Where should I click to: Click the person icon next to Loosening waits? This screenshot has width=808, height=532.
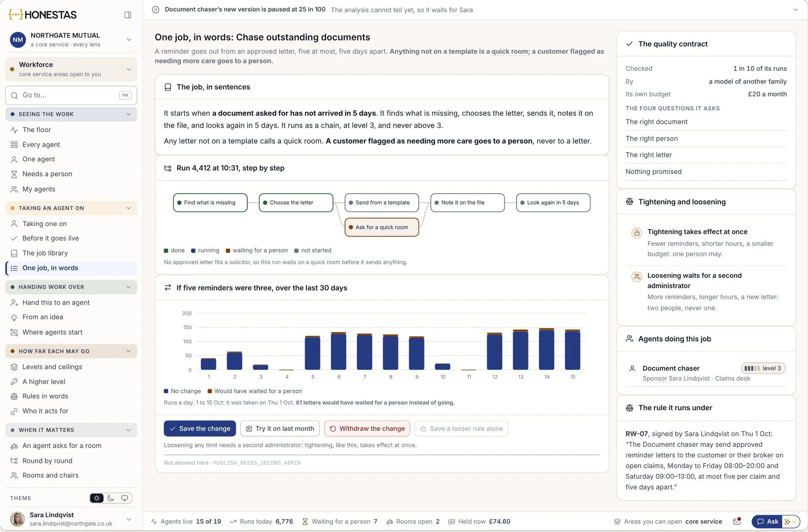637,277
